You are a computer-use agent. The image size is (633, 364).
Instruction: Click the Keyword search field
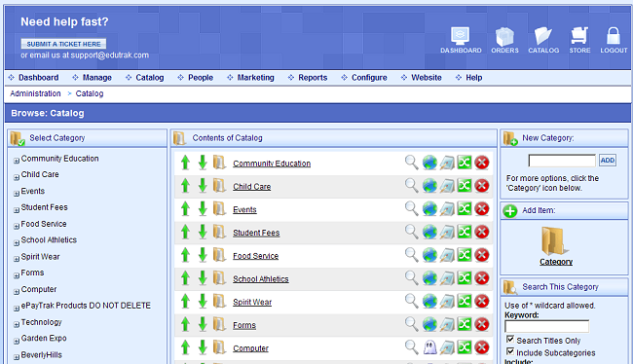pos(546,326)
